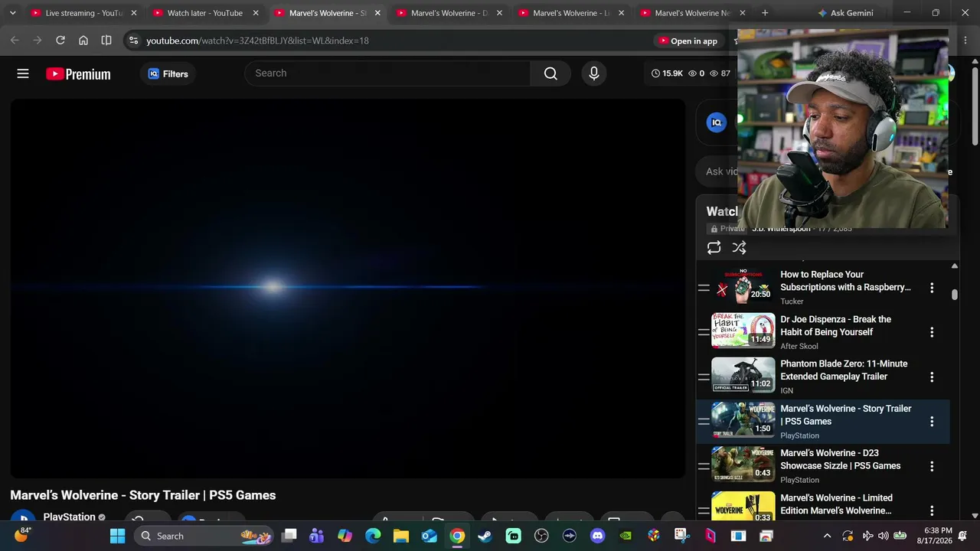Open Microsoft Edge from the taskbar
The image size is (980, 551).
[373, 536]
